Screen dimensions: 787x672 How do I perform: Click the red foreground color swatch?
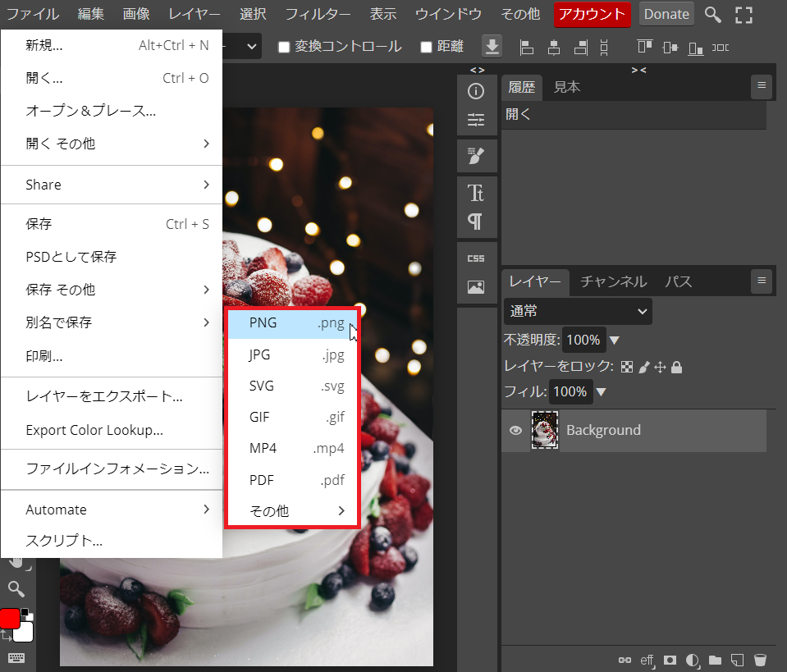(x=10, y=619)
